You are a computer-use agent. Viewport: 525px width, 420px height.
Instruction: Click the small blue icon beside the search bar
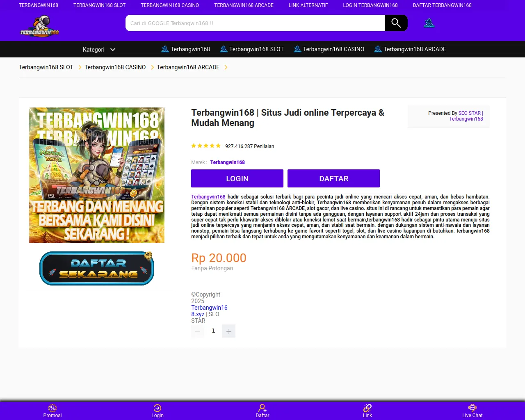click(x=429, y=23)
